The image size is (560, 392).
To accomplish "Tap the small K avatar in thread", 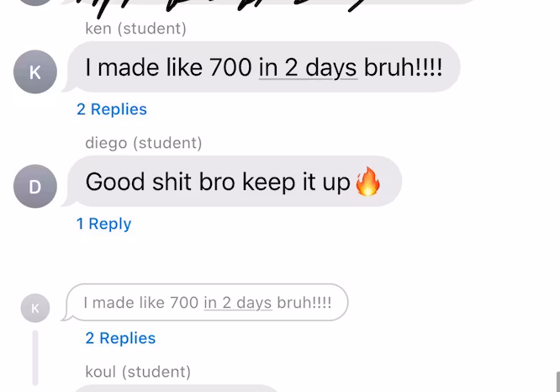I will 35,308.
